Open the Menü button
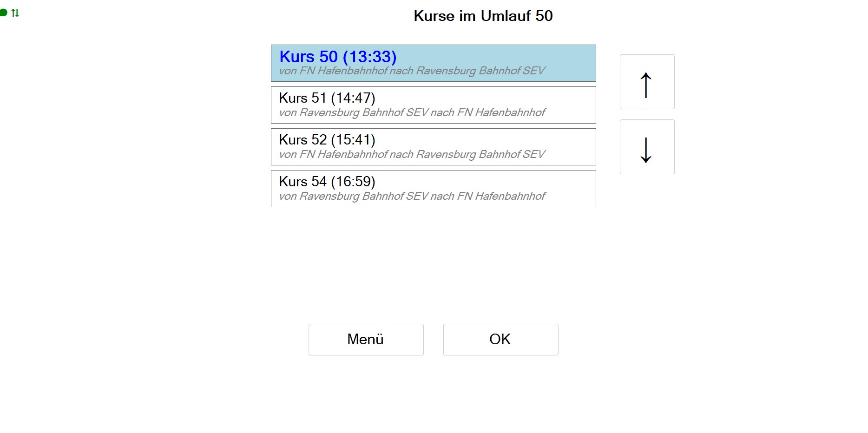 (x=366, y=340)
